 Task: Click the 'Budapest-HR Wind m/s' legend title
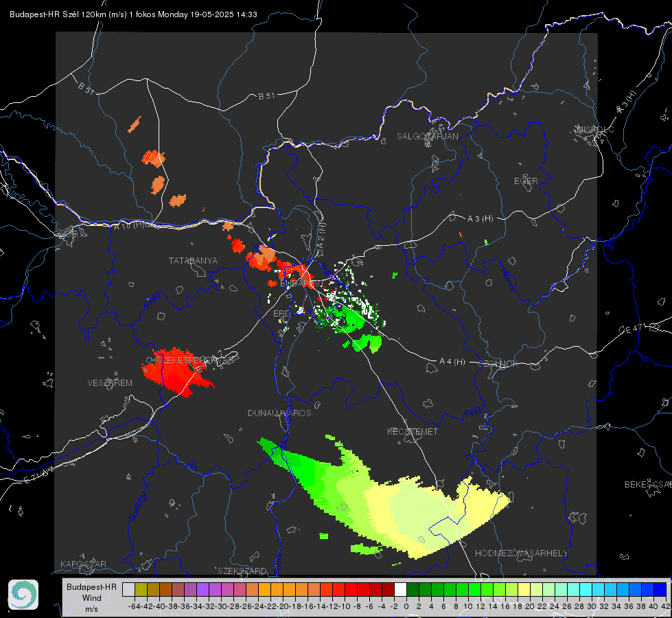point(91,598)
